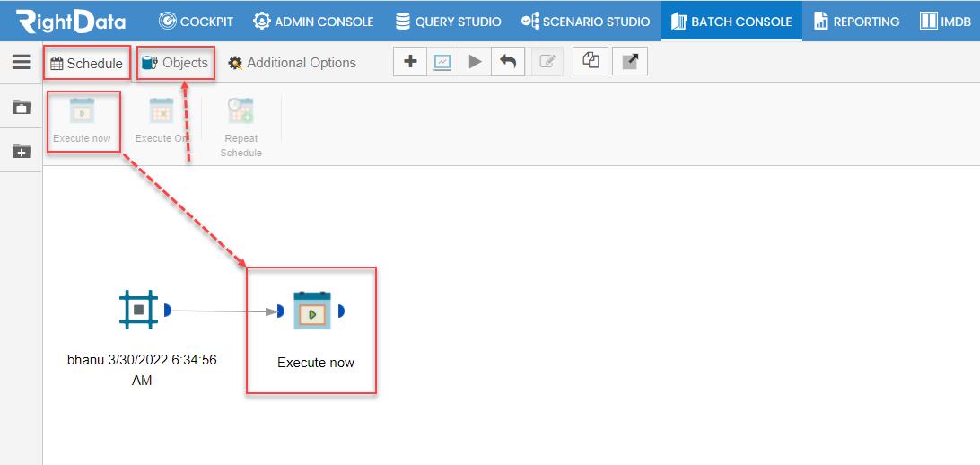Select the Objects tab
The image size is (980, 465).
tap(176, 63)
